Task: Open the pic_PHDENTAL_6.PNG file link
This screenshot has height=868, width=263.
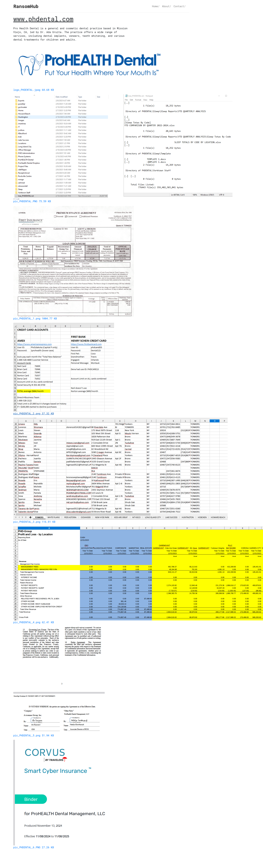Action: (34, 847)
